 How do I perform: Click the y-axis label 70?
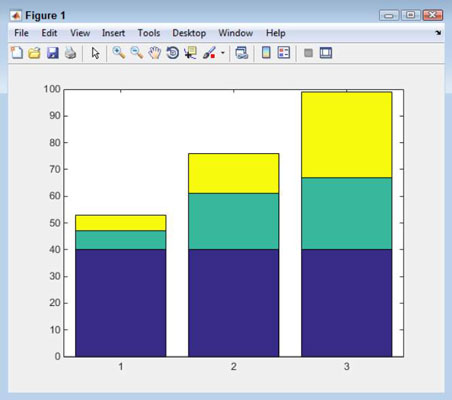coord(55,169)
